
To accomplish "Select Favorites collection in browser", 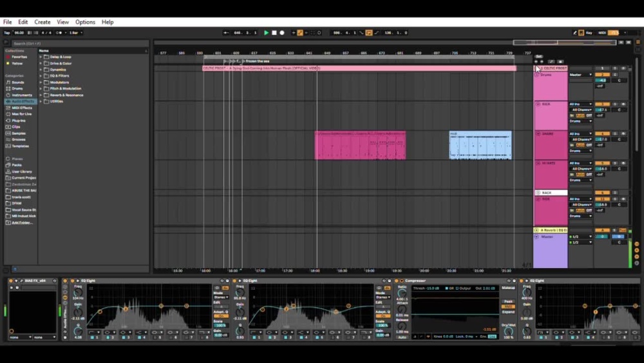I will pyautogui.click(x=19, y=57).
